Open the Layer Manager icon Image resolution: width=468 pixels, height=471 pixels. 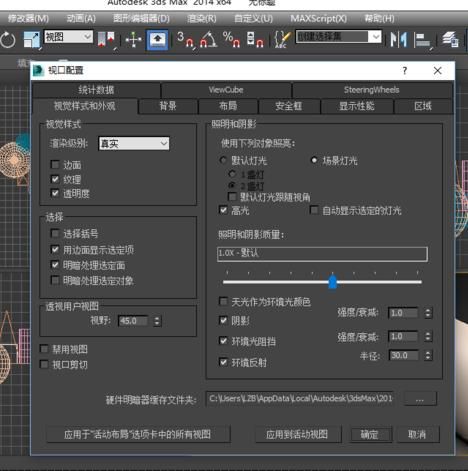click(451, 40)
